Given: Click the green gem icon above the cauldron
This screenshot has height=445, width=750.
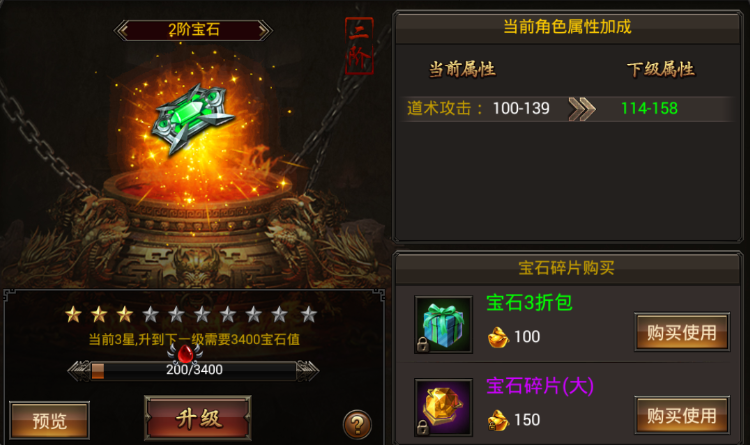Looking at the screenshot, I should tap(193, 119).
